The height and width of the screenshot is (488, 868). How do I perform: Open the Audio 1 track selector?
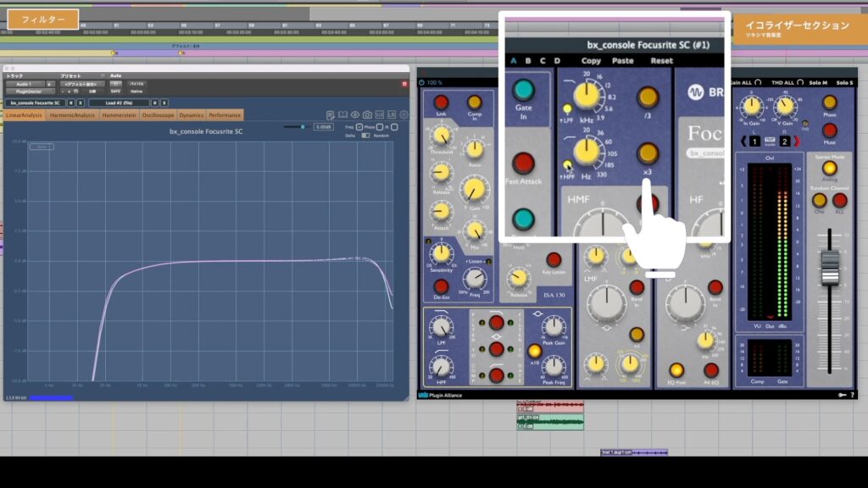(25, 84)
